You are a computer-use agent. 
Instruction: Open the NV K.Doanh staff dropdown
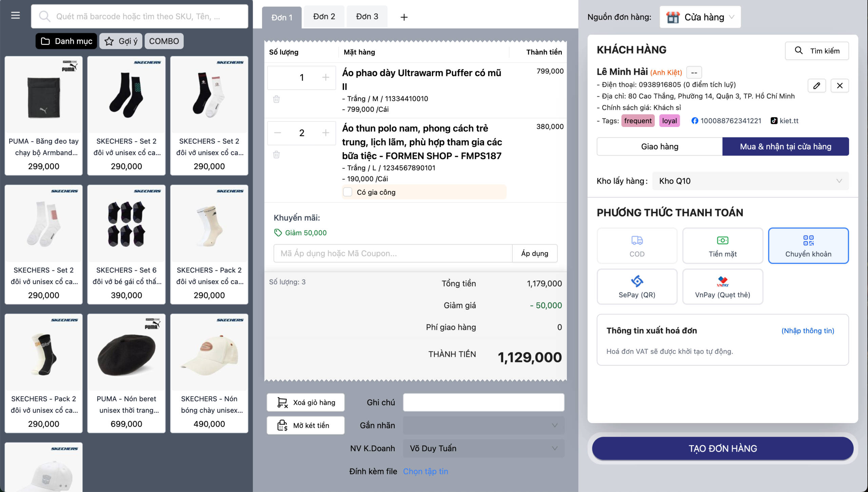coord(484,448)
